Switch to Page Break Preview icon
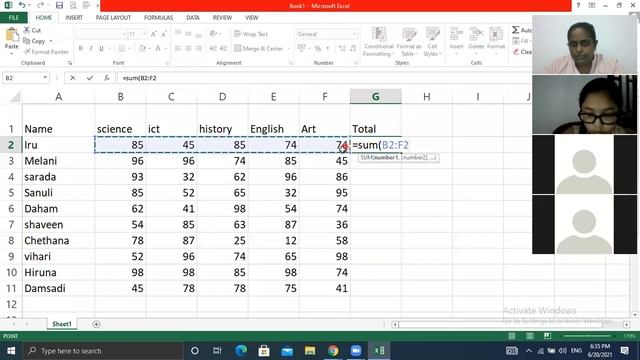This screenshot has width=640, height=360. (x=547, y=336)
